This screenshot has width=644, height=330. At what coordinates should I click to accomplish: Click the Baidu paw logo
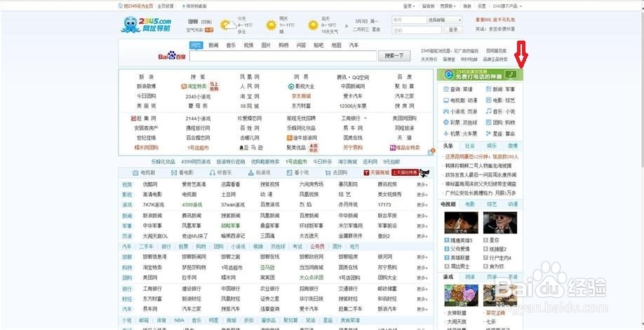point(171,55)
